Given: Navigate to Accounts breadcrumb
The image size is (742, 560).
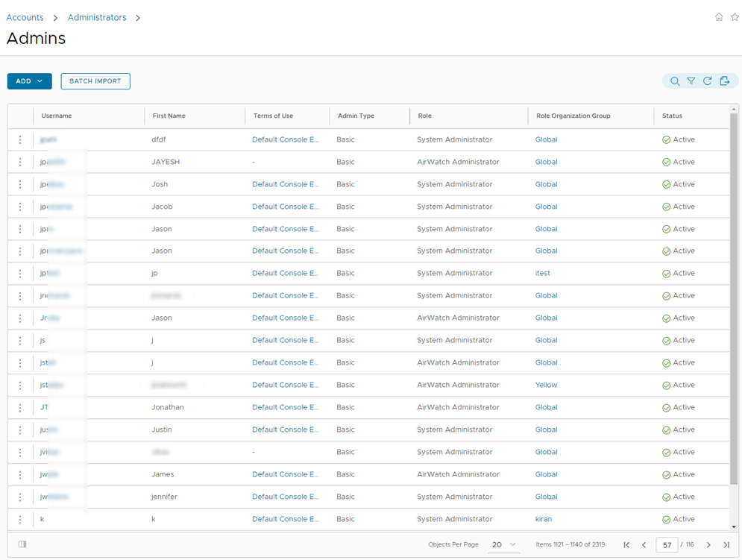Looking at the screenshot, I should [x=25, y=17].
